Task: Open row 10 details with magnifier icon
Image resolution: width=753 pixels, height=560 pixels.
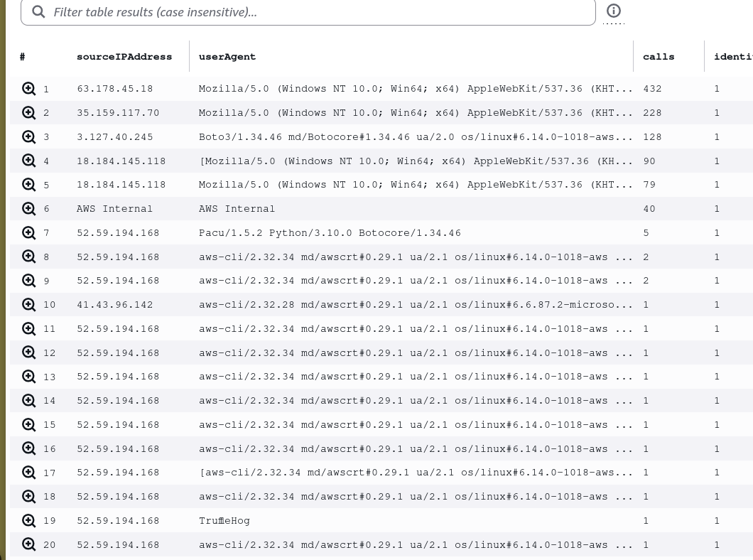Action: point(29,305)
